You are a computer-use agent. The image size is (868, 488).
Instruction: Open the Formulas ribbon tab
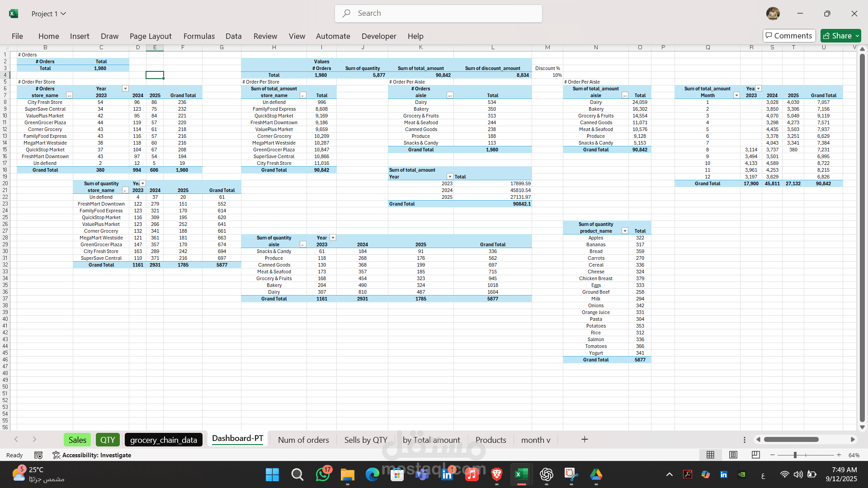[x=199, y=36]
